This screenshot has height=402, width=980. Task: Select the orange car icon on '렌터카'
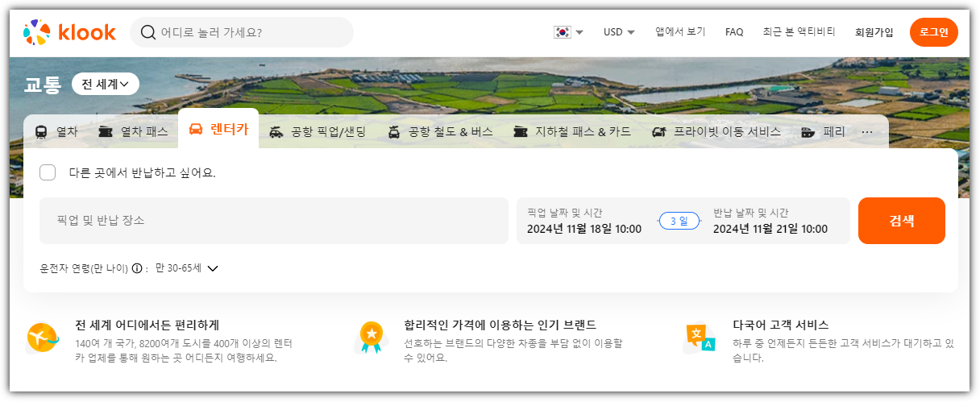196,130
